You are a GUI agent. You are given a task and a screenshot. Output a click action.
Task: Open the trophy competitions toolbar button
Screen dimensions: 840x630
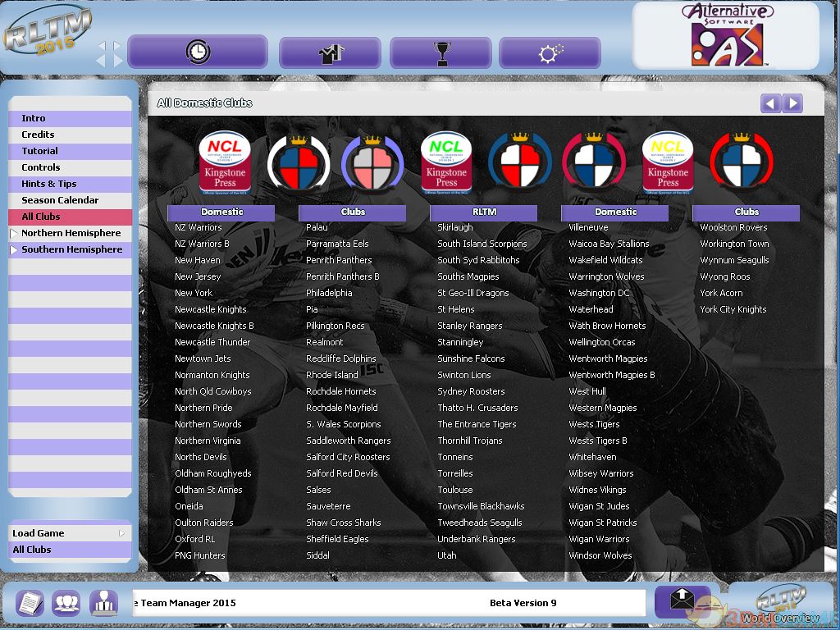coord(441,53)
